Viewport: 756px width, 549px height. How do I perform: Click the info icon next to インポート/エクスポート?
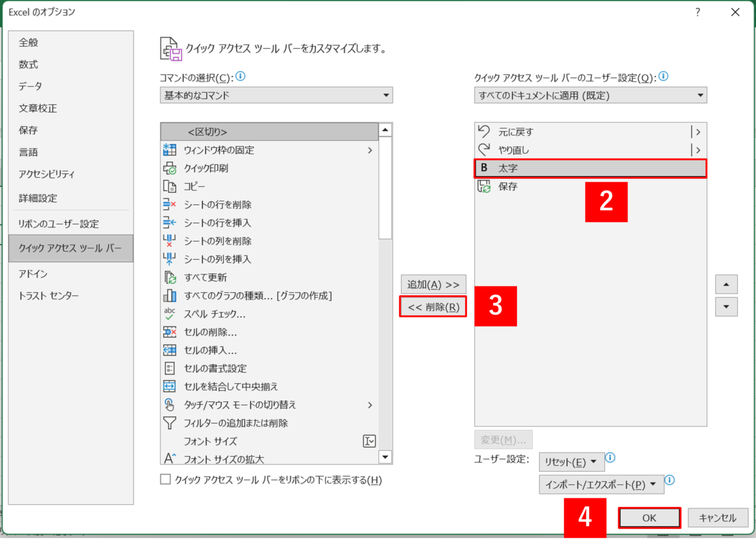coord(669,480)
